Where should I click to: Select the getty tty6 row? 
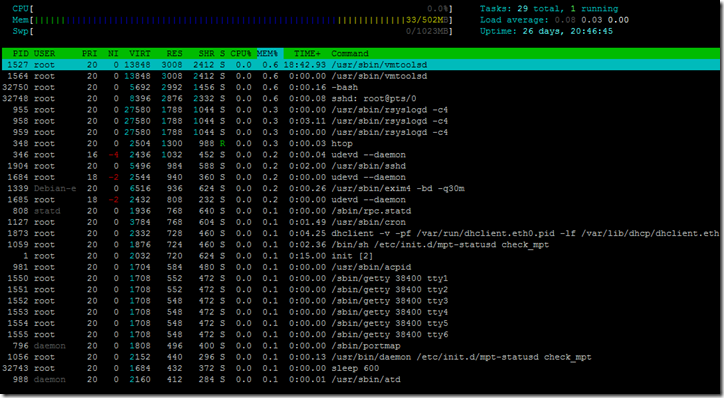[361, 334]
